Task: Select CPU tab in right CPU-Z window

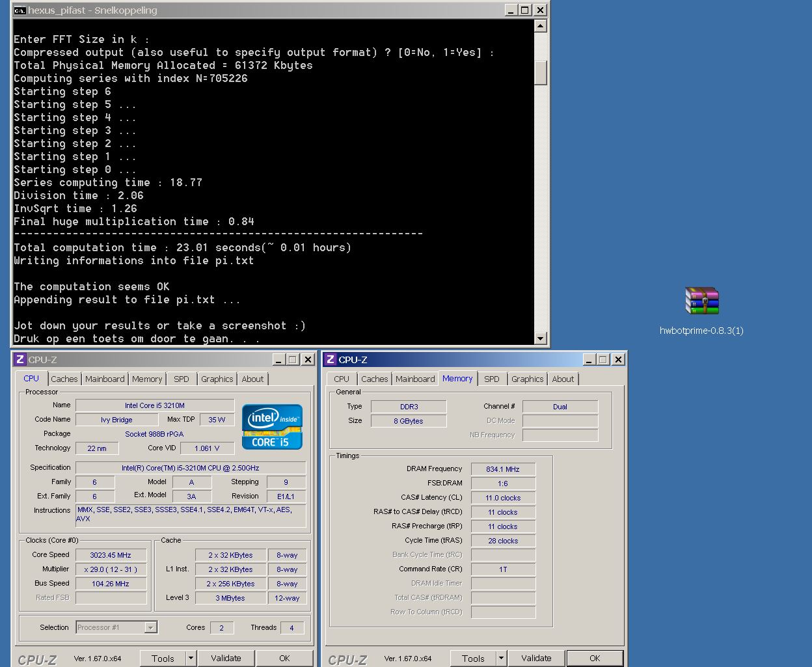Action: pos(342,379)
